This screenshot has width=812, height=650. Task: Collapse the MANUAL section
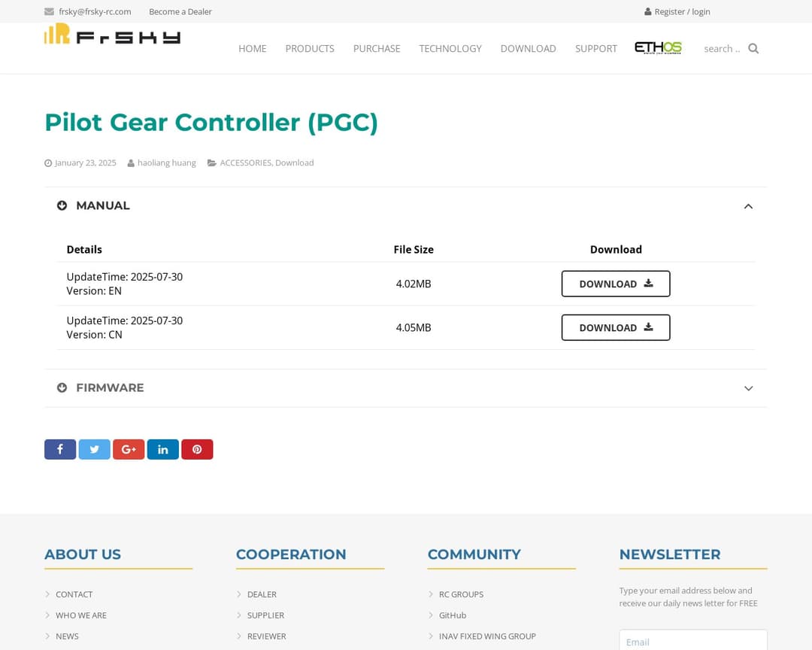748,205
